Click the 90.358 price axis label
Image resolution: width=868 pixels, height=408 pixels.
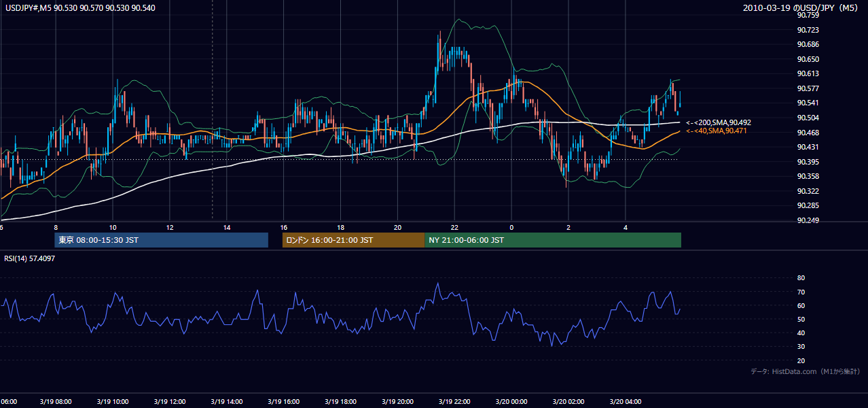(x=808, y=176)
